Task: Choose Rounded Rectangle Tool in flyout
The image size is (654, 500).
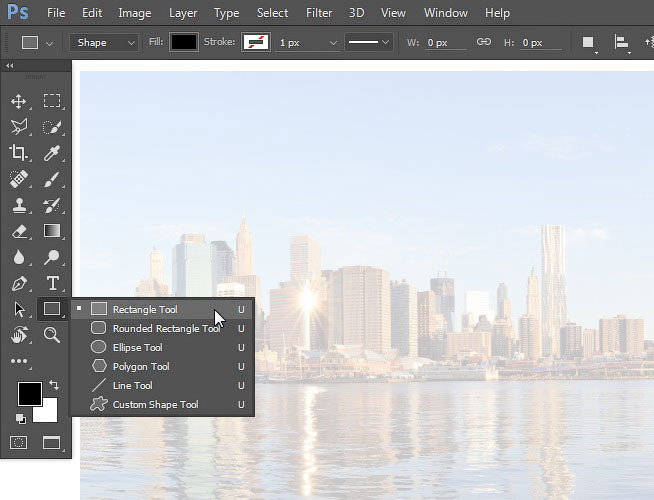Action: point(162,329)
